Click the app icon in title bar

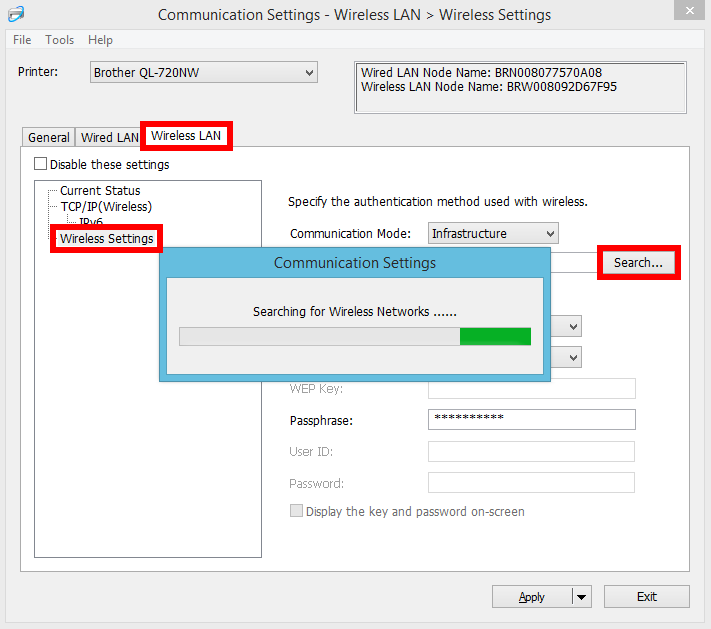(x=13, y=13)
